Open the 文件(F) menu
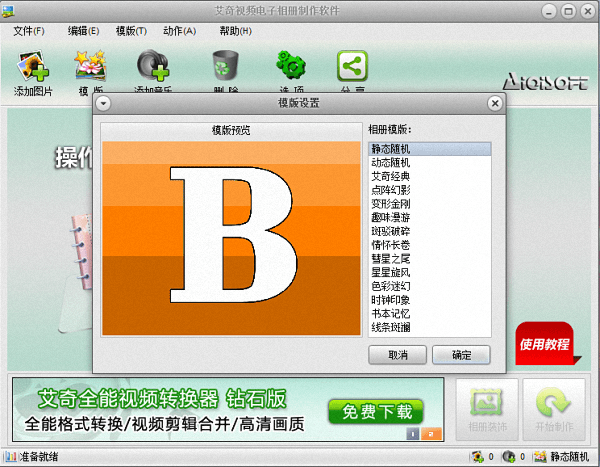The width and height of the screenshot is (600, 467). pos(29,31)
